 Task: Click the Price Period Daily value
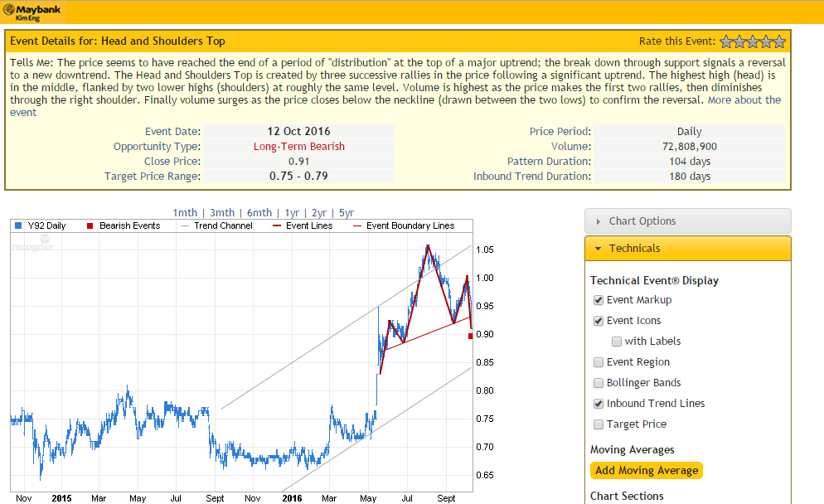(690, 131)
